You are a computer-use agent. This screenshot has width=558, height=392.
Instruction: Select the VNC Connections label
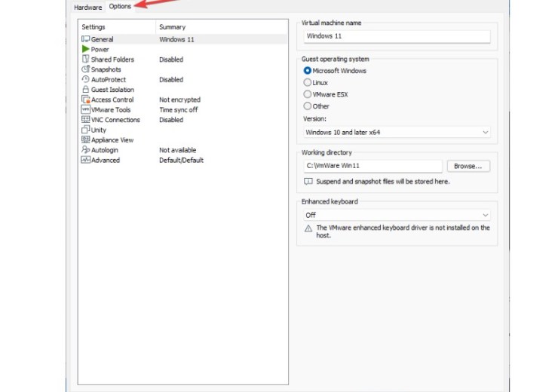(x=115, y=120)
